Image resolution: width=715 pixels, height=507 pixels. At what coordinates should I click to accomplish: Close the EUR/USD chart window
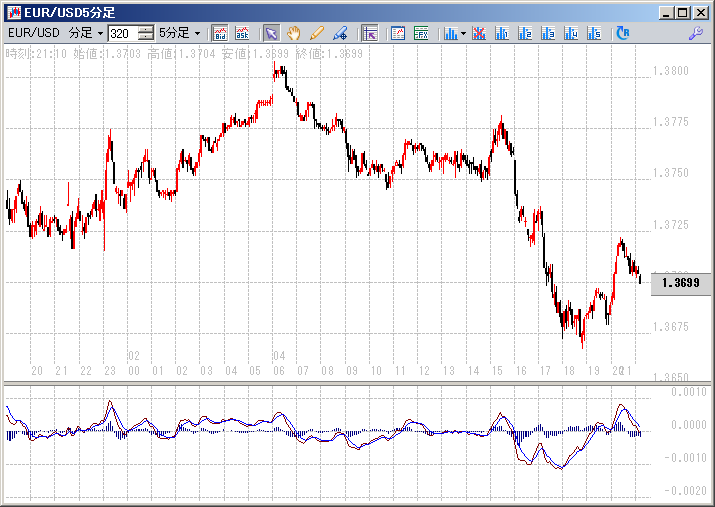pos(701,13)
